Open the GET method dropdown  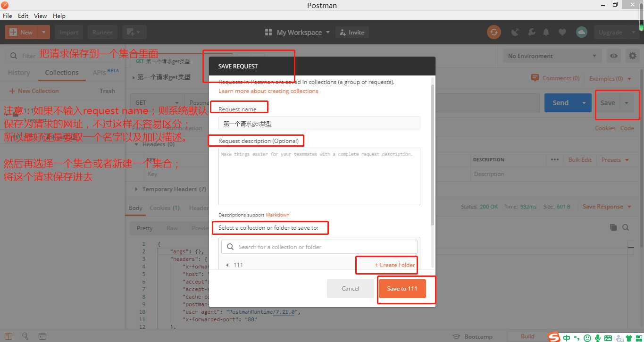click(x=157, y=103)
